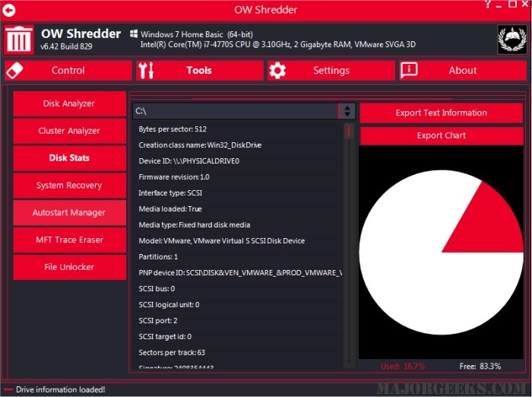Viewport: 532px width, 397px height.
Task: Click the trash can shredder logo
Action: click(x=19, y=40)
